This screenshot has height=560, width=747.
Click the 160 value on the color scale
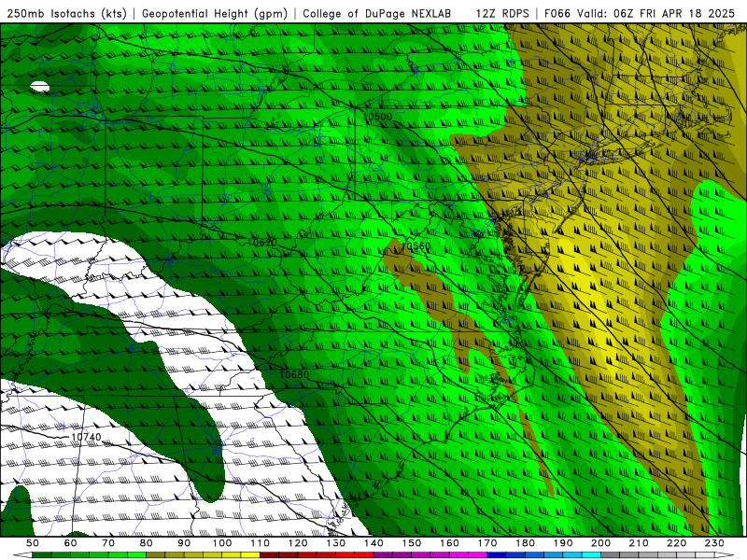[450, 543]
